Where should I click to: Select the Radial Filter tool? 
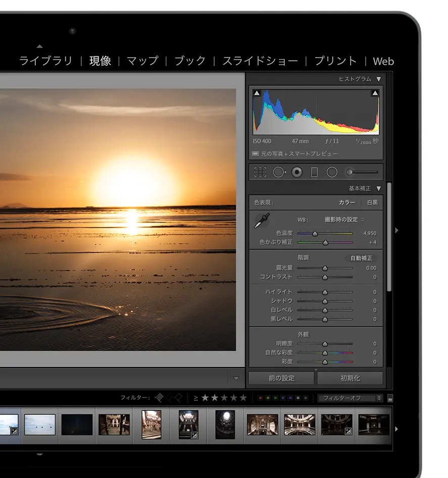tap(332, 172)
